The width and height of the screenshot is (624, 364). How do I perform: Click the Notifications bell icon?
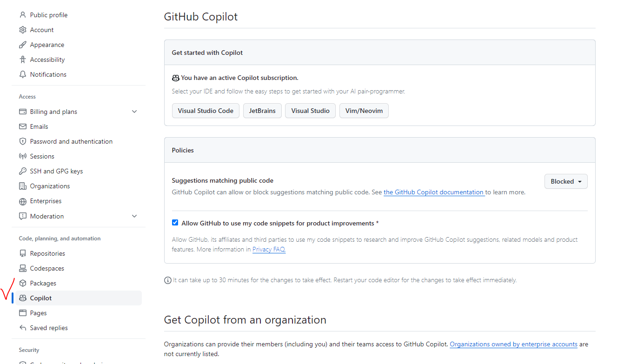[x=22, y=74]
